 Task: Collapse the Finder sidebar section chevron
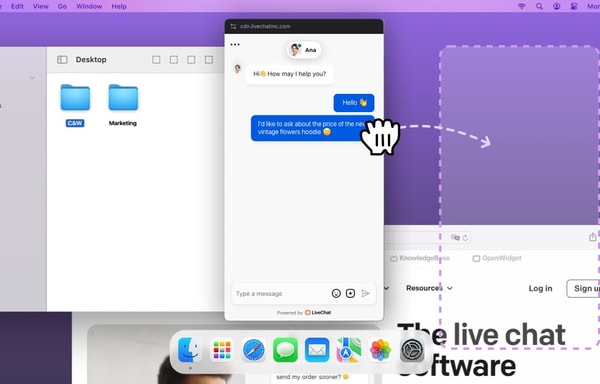point(32,78)
